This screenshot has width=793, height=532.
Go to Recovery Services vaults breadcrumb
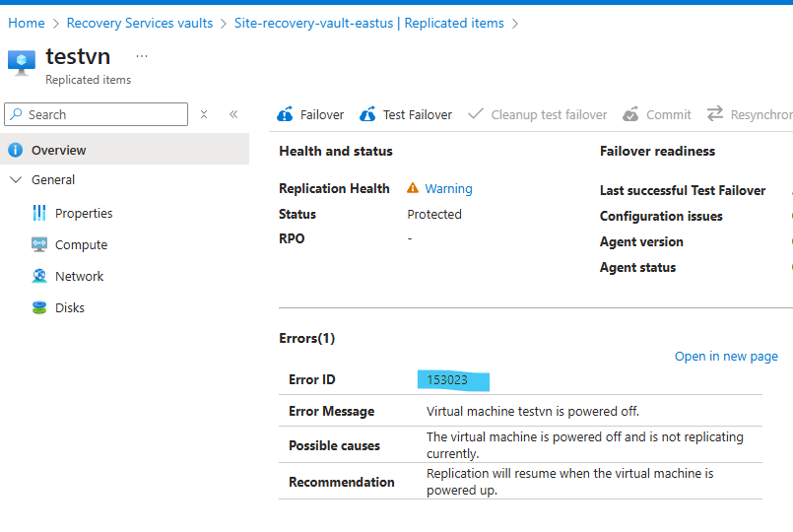click(140, 23)
